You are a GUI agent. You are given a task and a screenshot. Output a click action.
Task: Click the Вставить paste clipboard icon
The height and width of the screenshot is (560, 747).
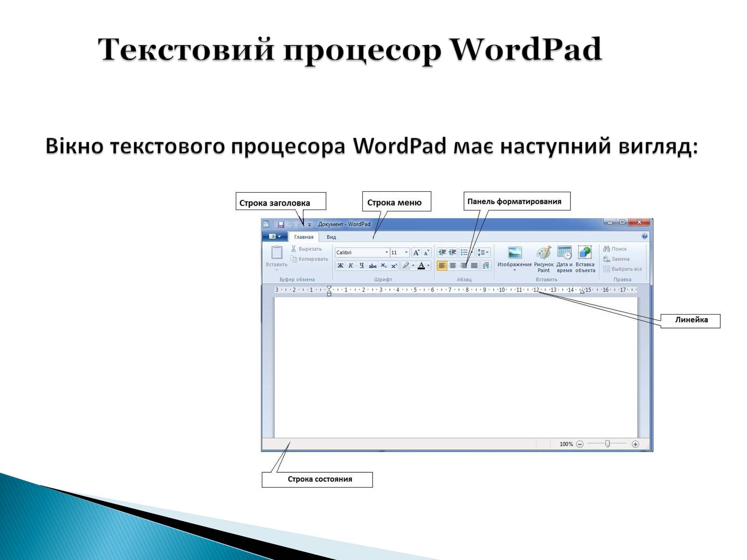pos(276,252)
